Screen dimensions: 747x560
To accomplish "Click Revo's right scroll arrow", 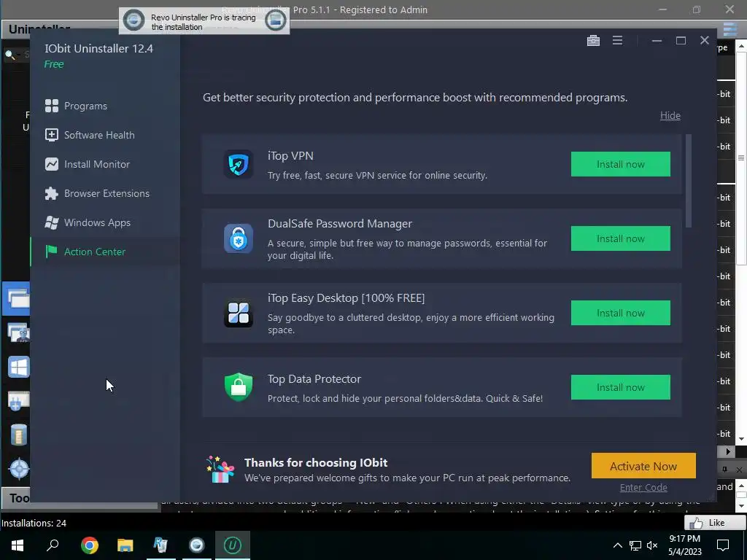I will tap(727, 451).
